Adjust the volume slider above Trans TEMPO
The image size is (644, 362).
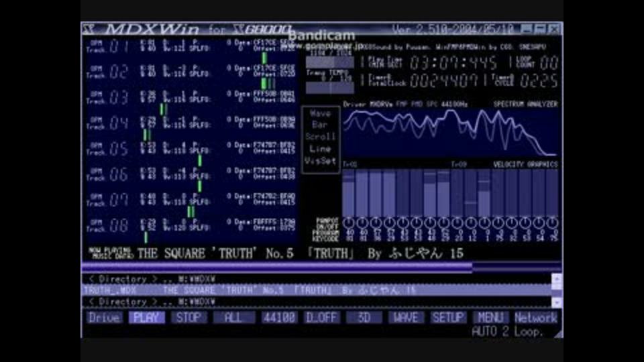pyautogui.click(x=330, y=62)
